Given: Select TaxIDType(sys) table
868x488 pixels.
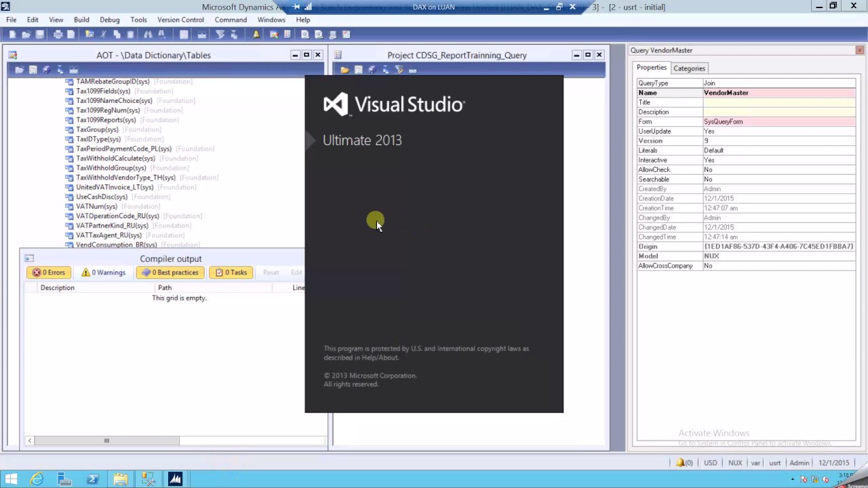Looking at the screenshot, I should click(x=98, y=140).
